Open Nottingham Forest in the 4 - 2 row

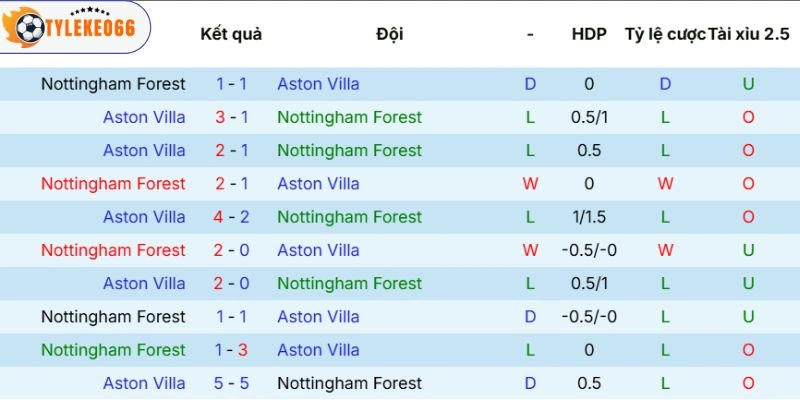pyautogui.click(x=349, y=217)
